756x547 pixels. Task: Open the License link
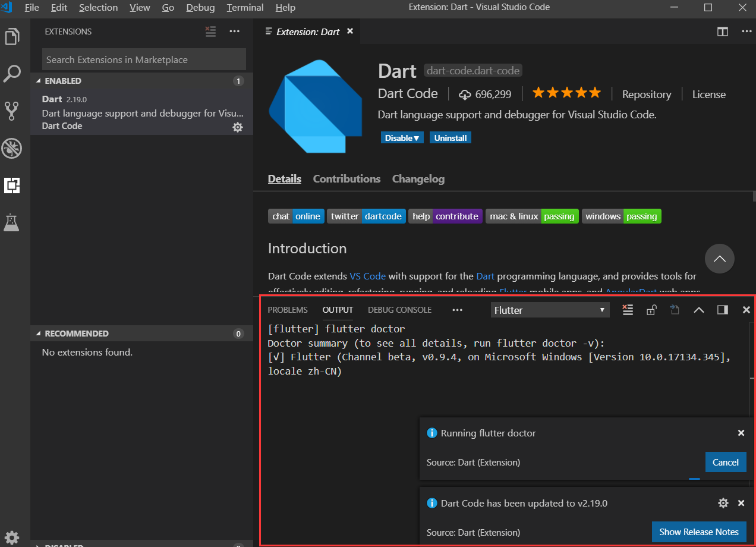click(709, 95)
